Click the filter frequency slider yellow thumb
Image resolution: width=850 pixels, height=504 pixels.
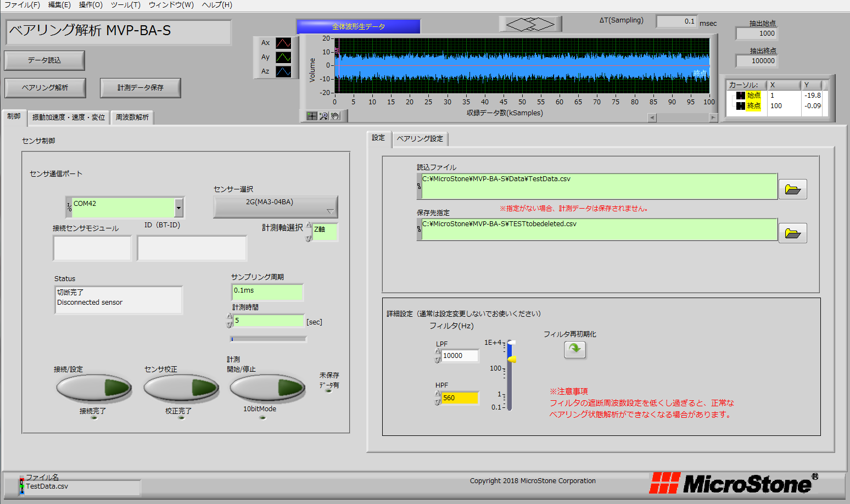tap(512, 359)
